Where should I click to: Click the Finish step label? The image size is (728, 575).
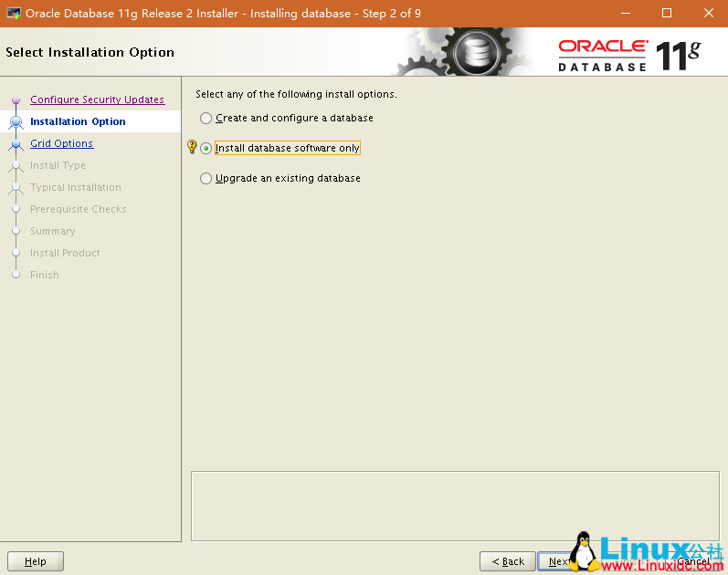[x=45, y=275]
